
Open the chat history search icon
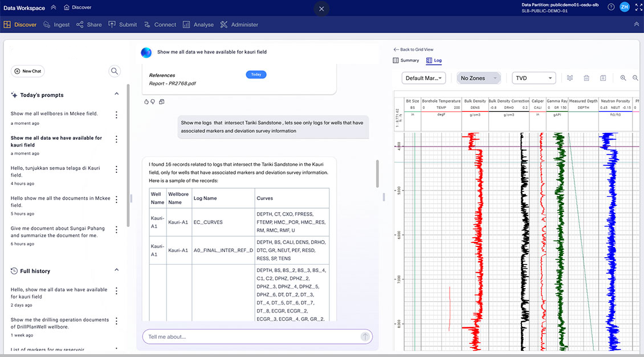(114, 71)
